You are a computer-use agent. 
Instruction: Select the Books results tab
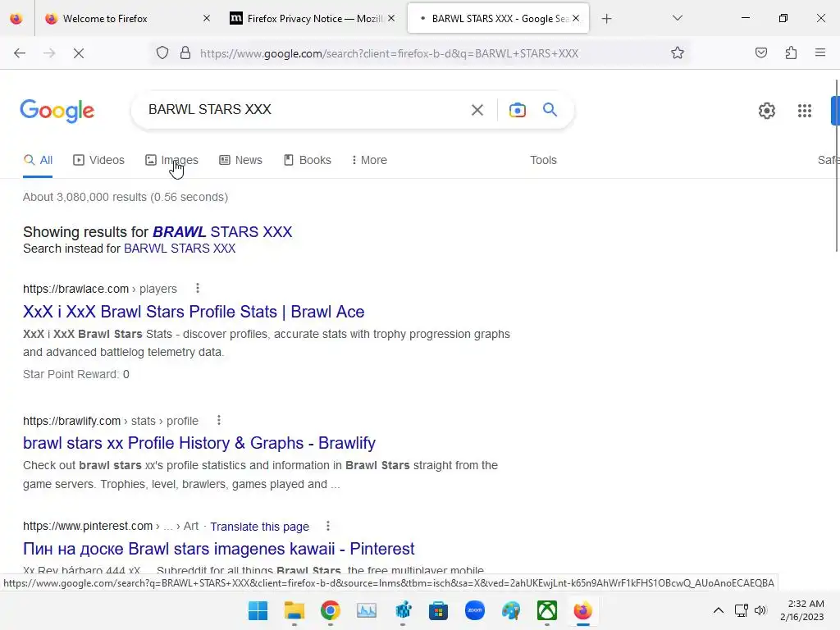click(308, 160)
